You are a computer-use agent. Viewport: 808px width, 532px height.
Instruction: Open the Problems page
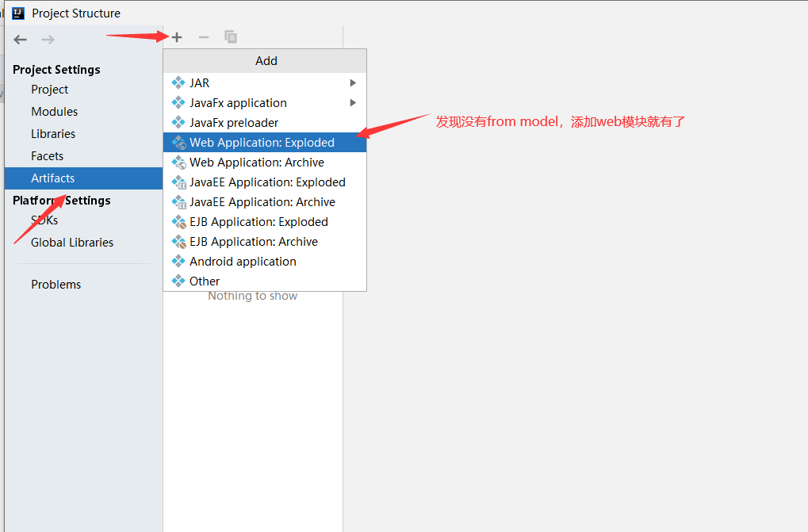[83, 285]
